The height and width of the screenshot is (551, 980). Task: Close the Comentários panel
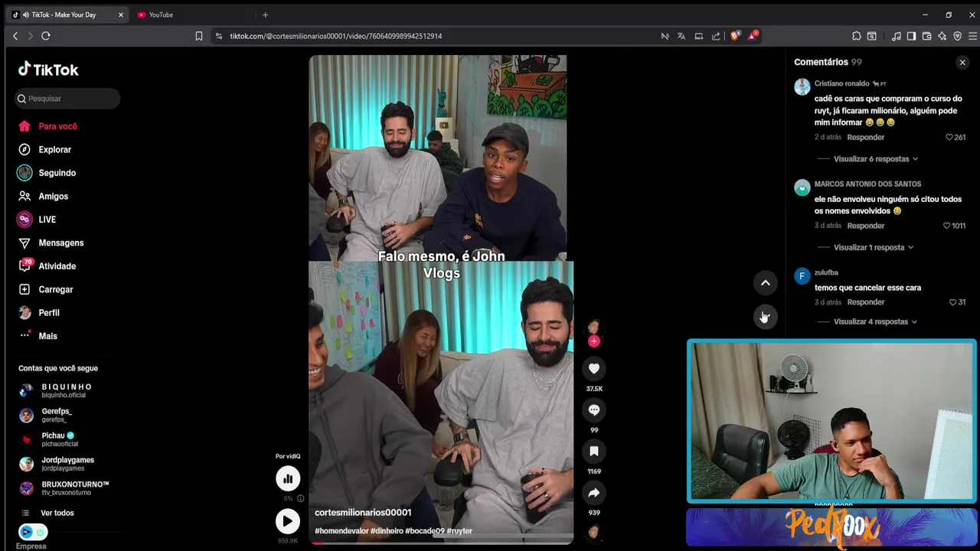point(962,63)
